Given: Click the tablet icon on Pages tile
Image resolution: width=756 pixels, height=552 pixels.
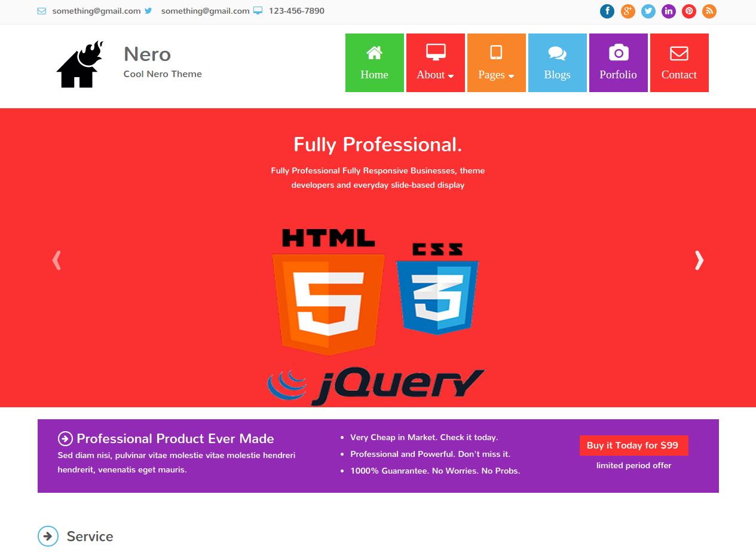Looking at the screenshot, I should point(496,52).
